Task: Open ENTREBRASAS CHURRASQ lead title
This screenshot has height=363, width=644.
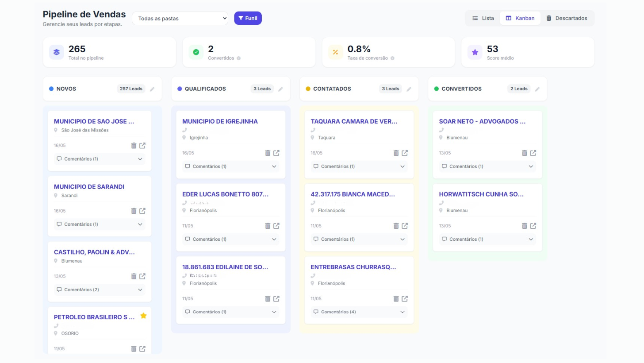Action: pos(353,267)
